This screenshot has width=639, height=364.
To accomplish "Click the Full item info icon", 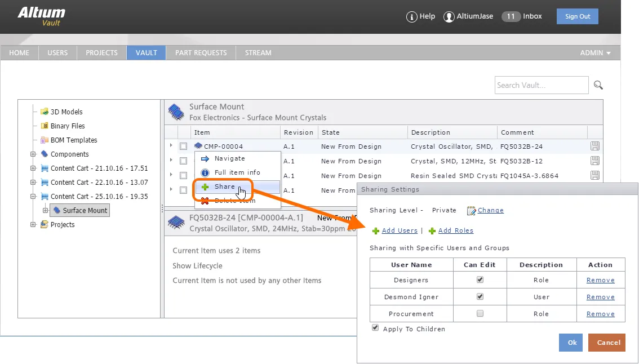I will [205, 172].
